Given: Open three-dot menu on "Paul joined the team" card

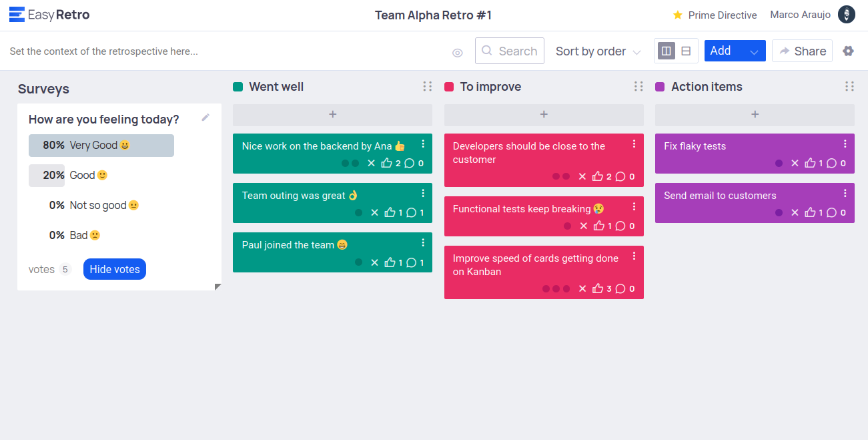Looking at the screenshot, I should [x=423, y=242].
